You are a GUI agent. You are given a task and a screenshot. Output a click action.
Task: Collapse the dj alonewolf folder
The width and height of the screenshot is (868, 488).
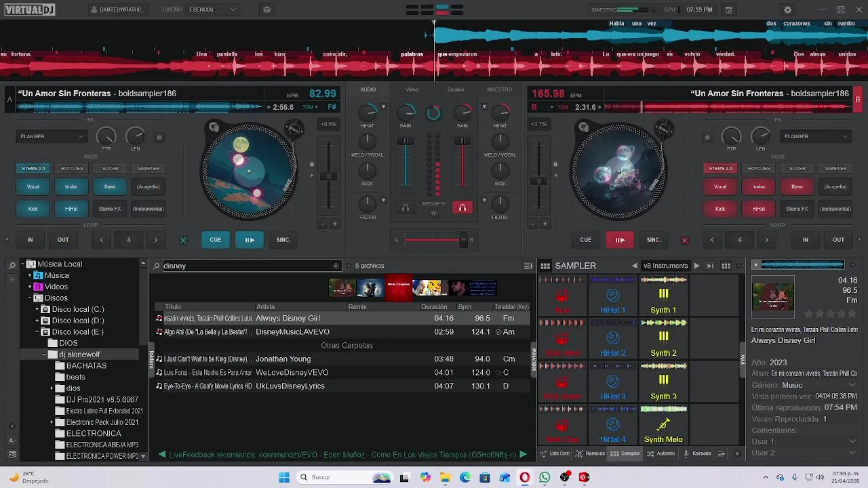[x=44, y=354]
